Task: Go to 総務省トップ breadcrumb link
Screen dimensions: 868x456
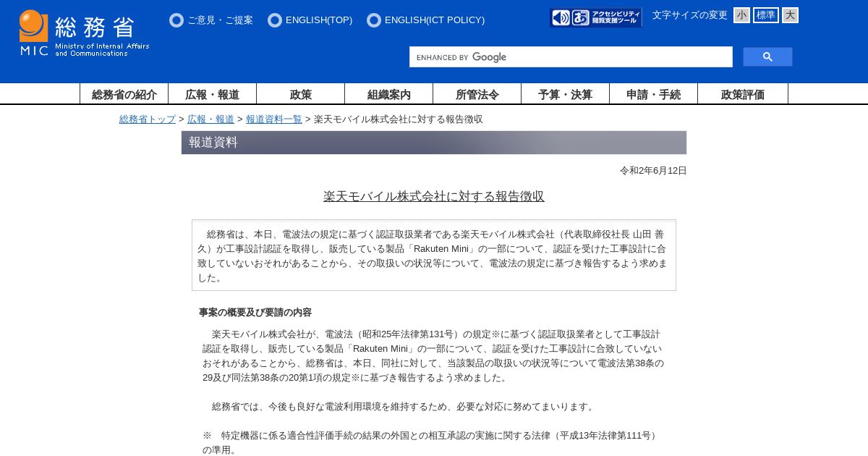Action: point(148,119)
